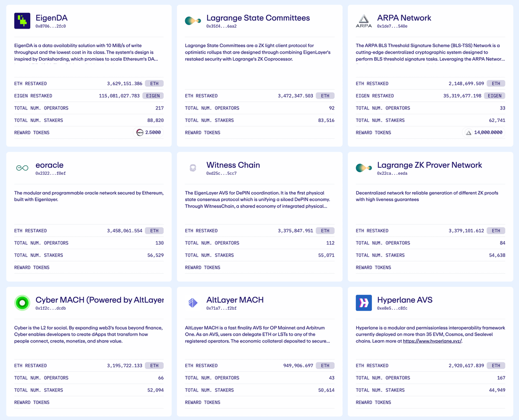
Task: Click Cyber MACH ETH restaked 3,195,722.133
Action: point(125,366)
